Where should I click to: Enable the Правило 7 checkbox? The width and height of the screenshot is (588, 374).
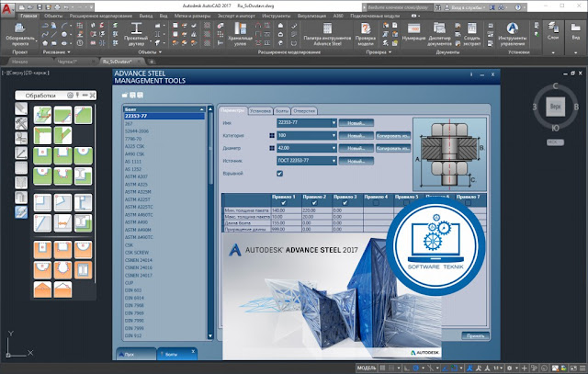click(468, 203)
